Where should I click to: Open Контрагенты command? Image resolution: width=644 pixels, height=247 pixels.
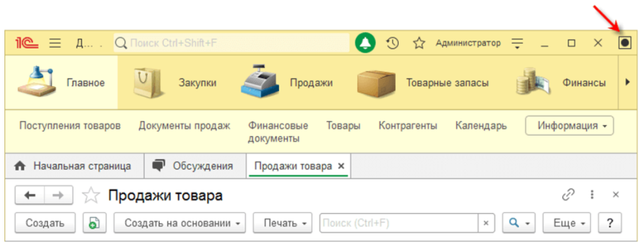click(408, 126)
